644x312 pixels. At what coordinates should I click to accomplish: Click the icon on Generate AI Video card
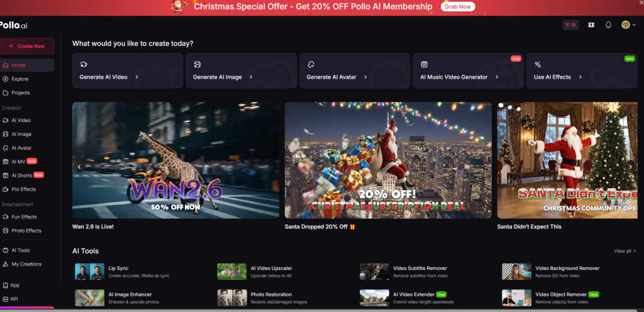pos(84,64)
